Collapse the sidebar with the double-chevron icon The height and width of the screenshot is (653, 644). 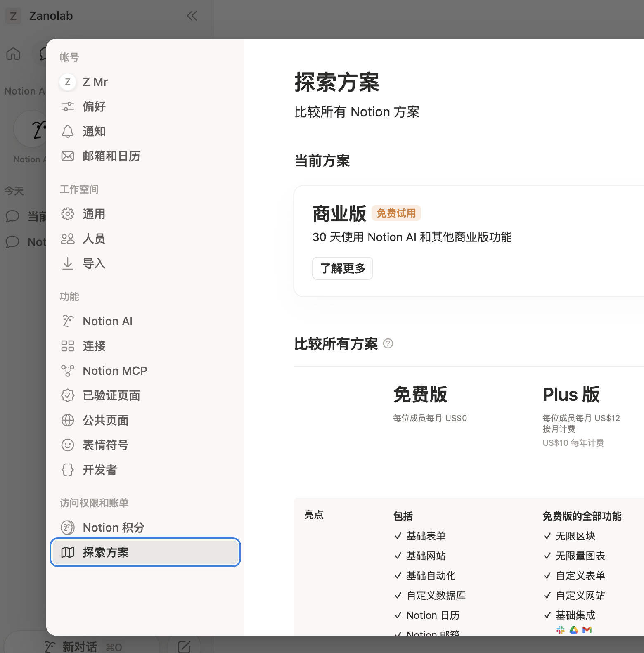click(x=192, y=16)
